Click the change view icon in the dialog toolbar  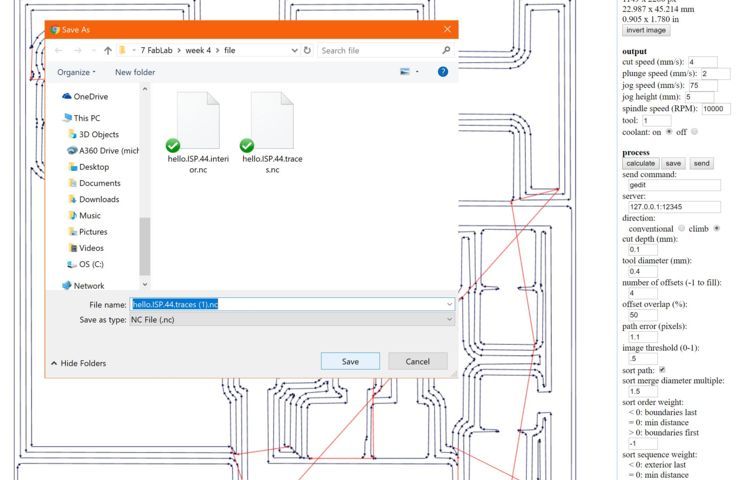(x=405, y=72)
